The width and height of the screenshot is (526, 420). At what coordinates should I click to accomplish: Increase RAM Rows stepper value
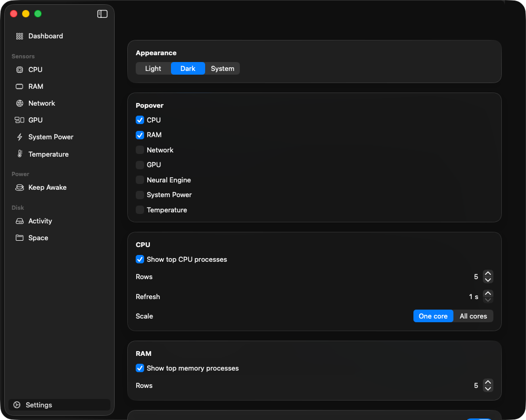488,382
